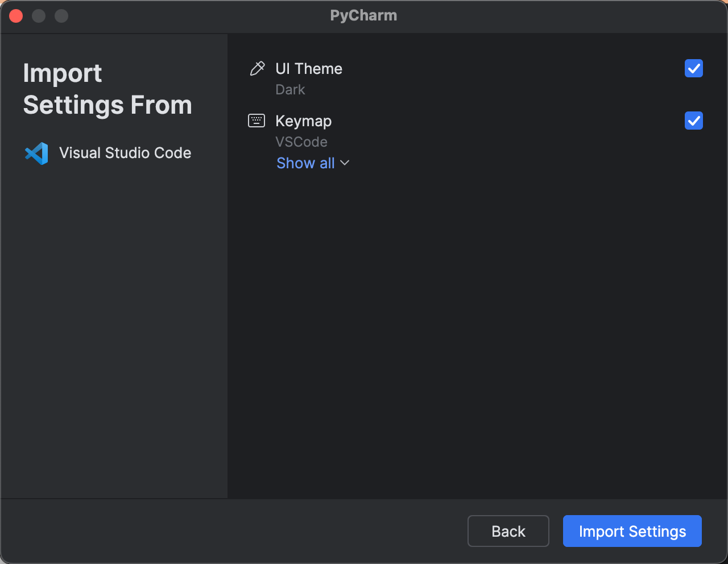Click the gray minimize button
Image resolution: width=728 pixels, height=564 pixels.
(39, 15)
